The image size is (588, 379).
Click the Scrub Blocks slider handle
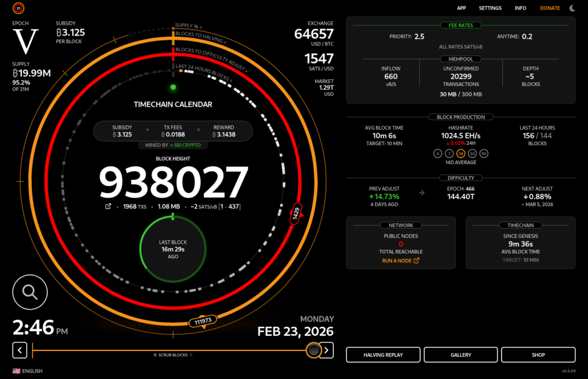pos(314,350)
